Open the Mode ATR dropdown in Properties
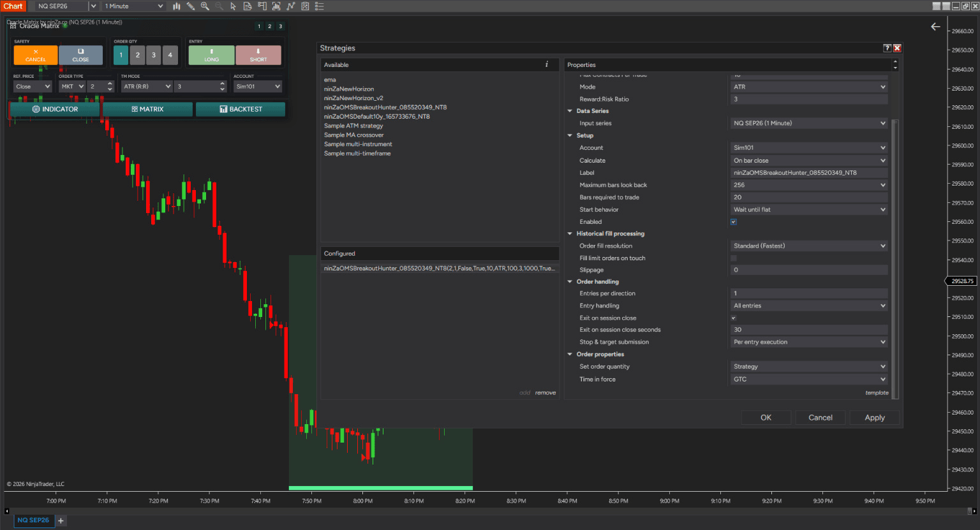Viewport: 980px width, 530px height. (x=809, y=87)
